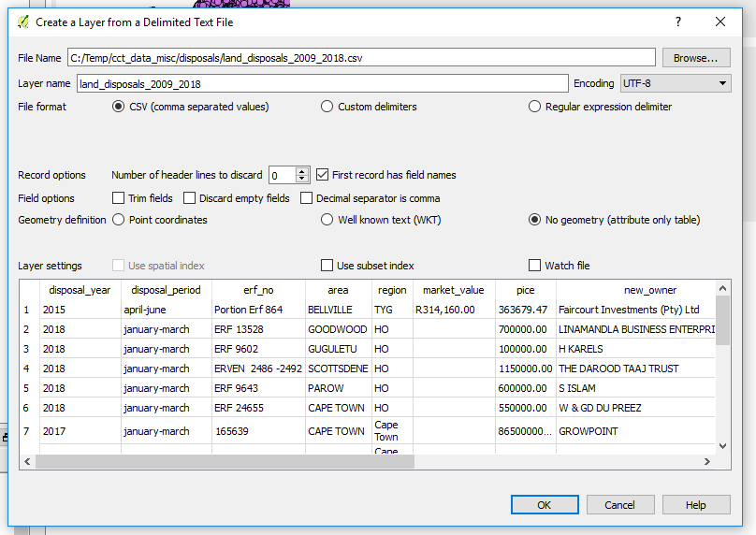Click the cell 'W & GD DU PREEZ'
Screen dimensions: 756x535
(x=635, y=408)
